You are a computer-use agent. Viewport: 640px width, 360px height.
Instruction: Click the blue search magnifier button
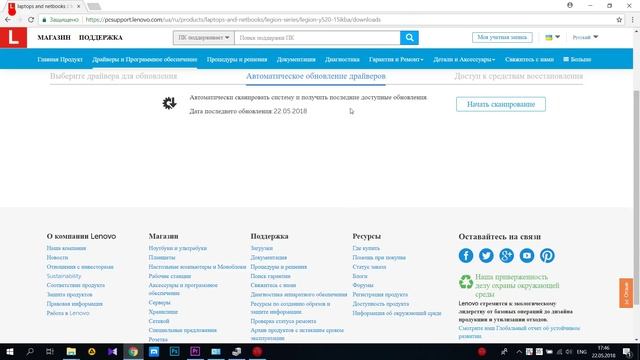click(409, 38)
